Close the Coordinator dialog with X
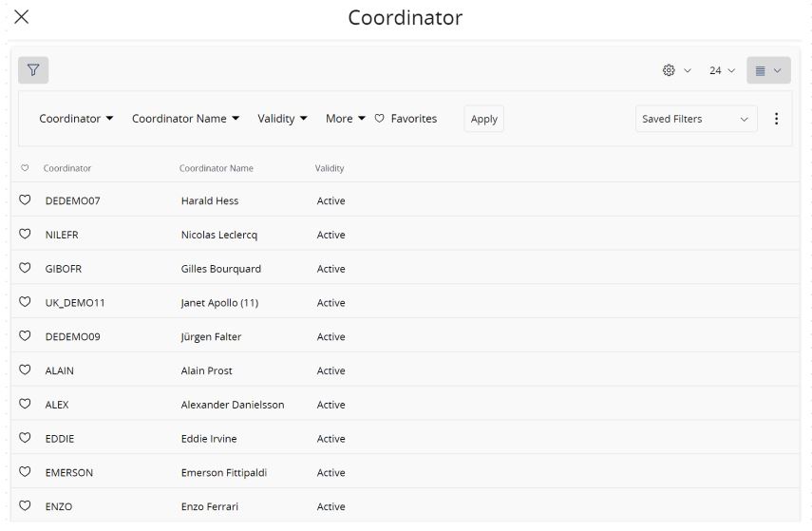This screenshot has width=812, height=531. [x=22, y=17]
